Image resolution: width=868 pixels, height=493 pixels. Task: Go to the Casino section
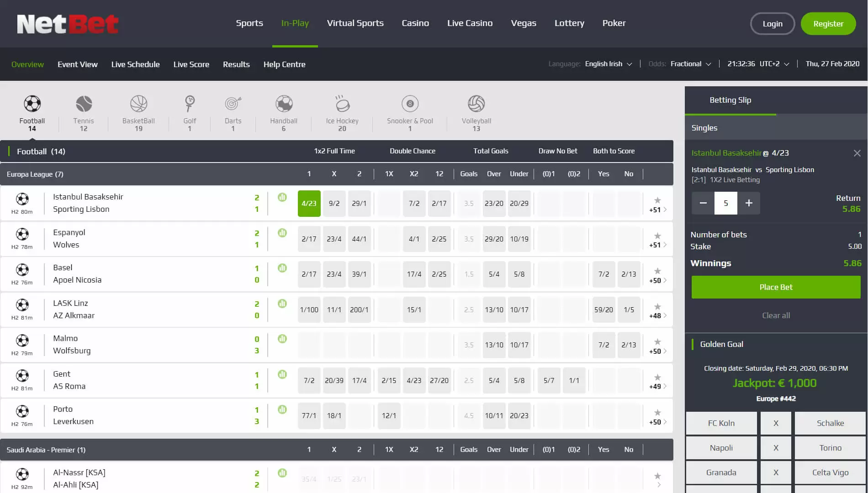click(x=415, y=23)
